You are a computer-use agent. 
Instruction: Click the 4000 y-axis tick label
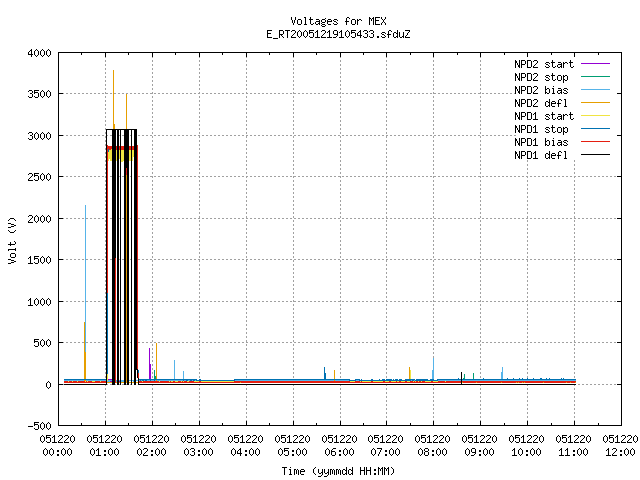[x=40, y=53]
